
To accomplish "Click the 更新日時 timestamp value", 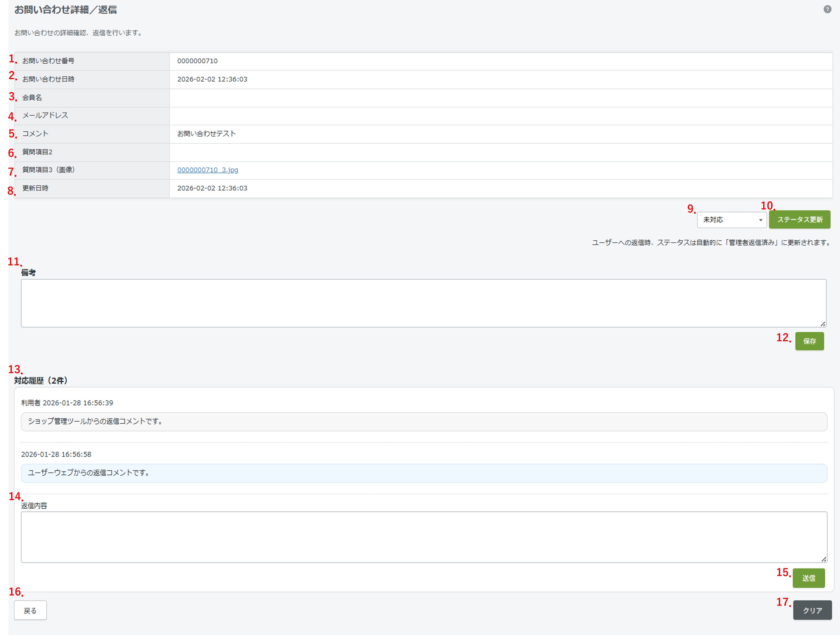I will [212, 188].
